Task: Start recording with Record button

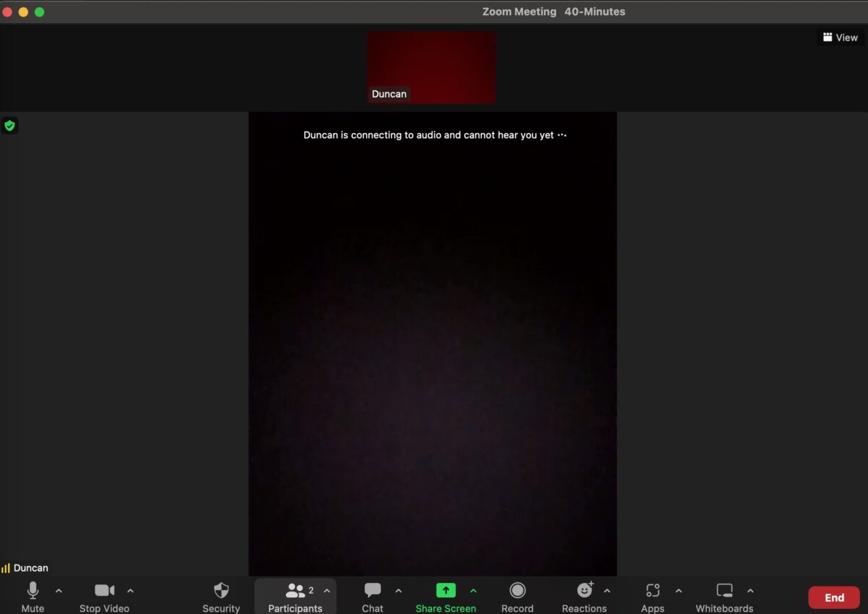Action: [517, 596]
